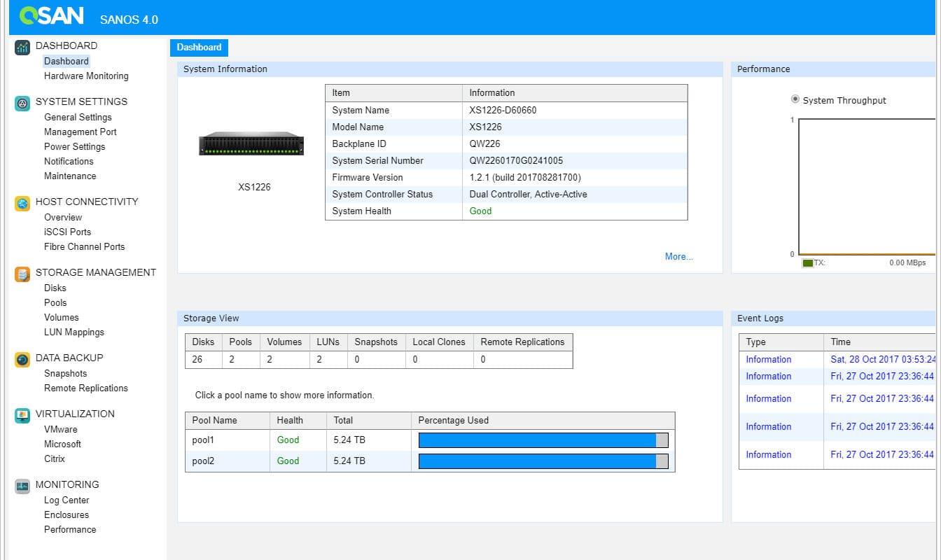The width and height of the screenshot is (941, 560).
Task: Open General Settings
Action: tap(78, 117)
